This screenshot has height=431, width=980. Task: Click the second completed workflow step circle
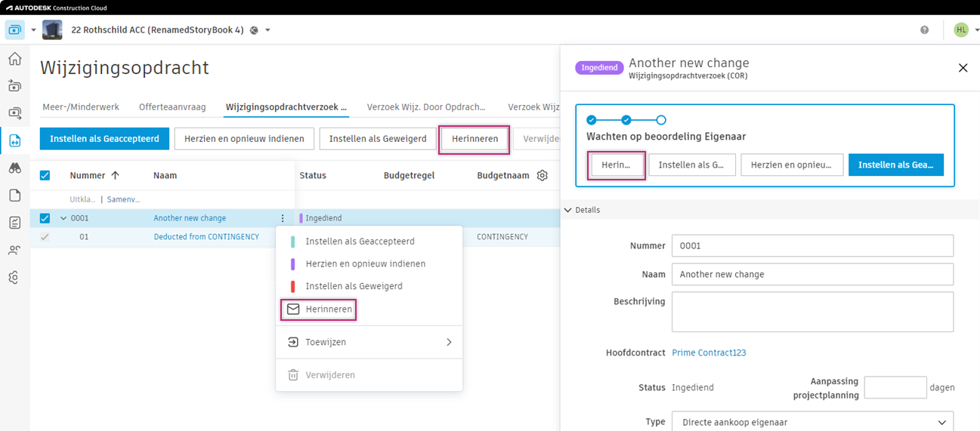point(626,120)
